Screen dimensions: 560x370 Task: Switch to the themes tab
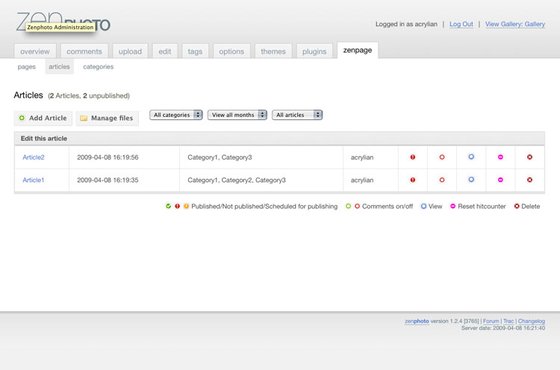coord(273,51)
